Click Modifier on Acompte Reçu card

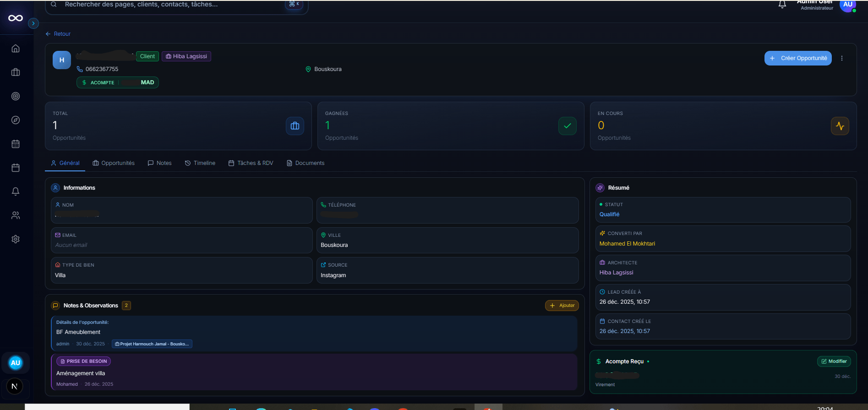click(x=834, y=361)
